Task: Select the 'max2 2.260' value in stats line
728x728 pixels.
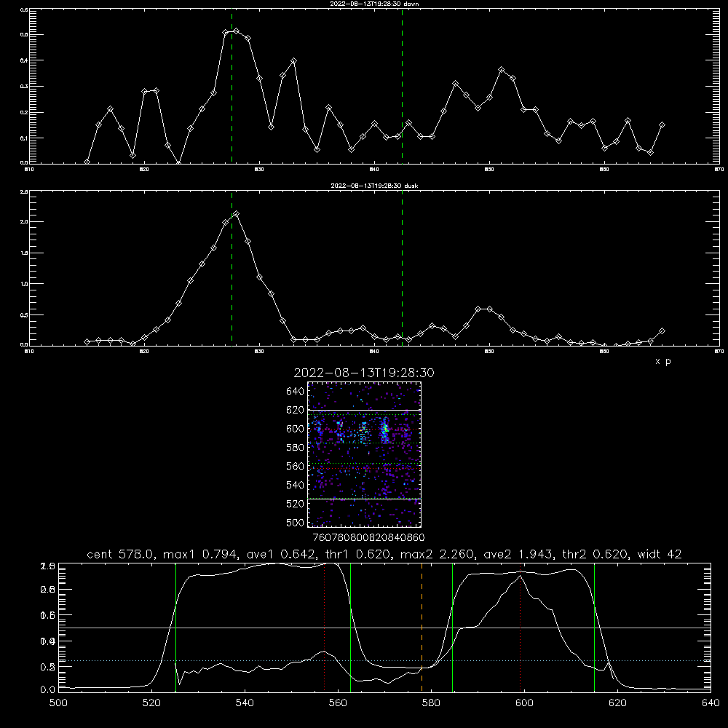Action: [438, 554]
